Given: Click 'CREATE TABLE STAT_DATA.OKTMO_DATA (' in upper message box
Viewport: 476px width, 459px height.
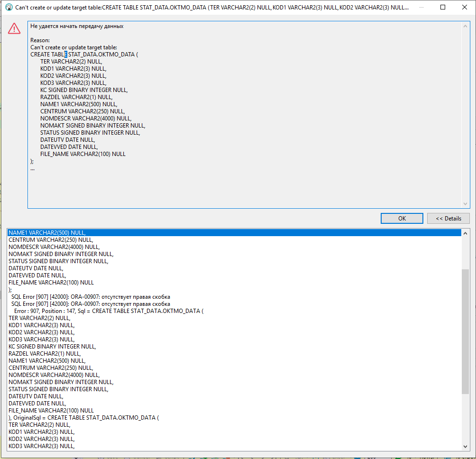Looking at the screenshot, I should 84,55.
